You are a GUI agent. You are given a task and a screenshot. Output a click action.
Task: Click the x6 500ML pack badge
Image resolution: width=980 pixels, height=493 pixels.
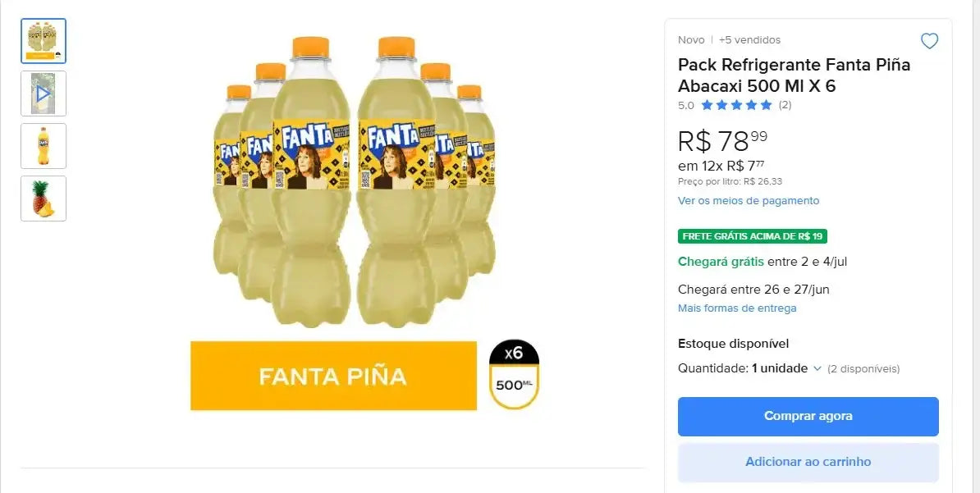tap(514, 374)
